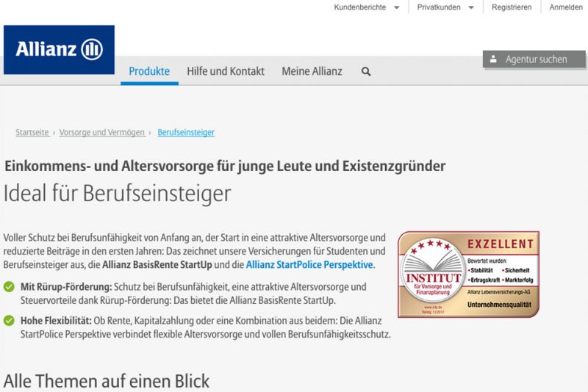Click the Registrieren link
Image resolution: width=588 pixels, height=392 pixels.
512,7
